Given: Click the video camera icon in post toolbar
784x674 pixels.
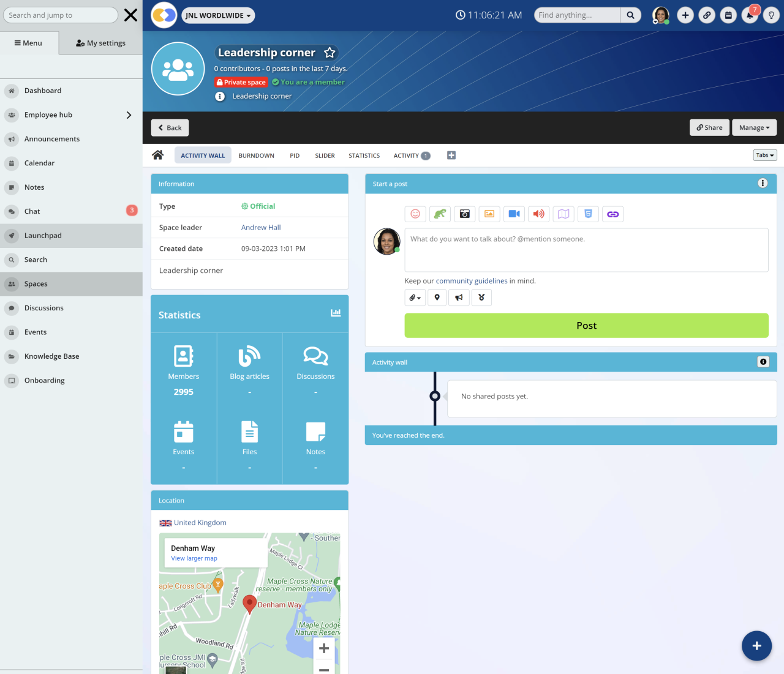Looking at the screenshot, I should (514, 214).
